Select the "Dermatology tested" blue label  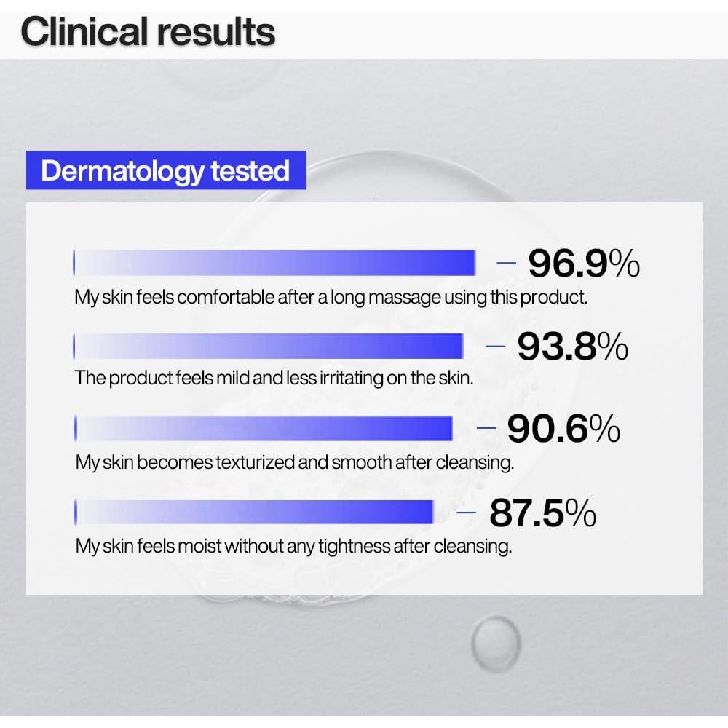pyautogui.click(x=165, y=170)
